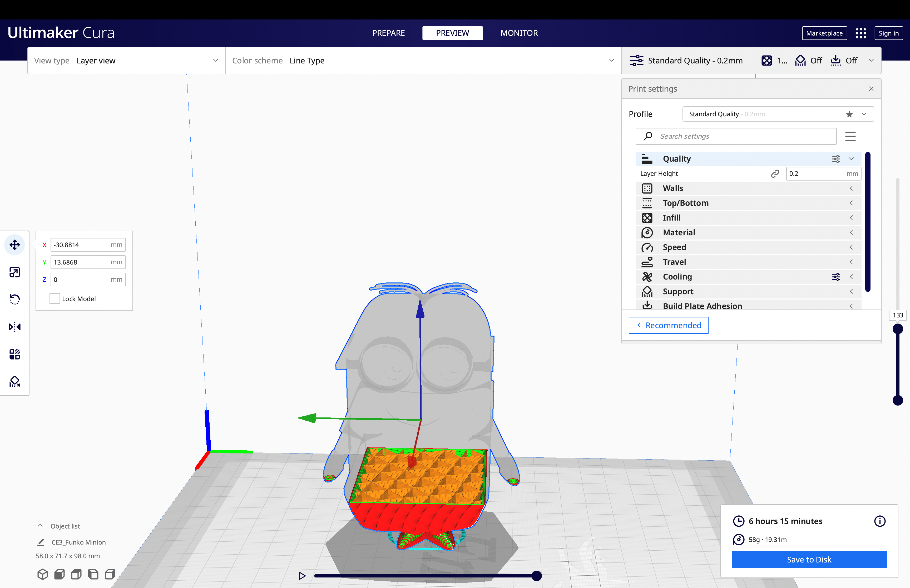
Task: Click the profile star icon
Action: pos(849,114)
